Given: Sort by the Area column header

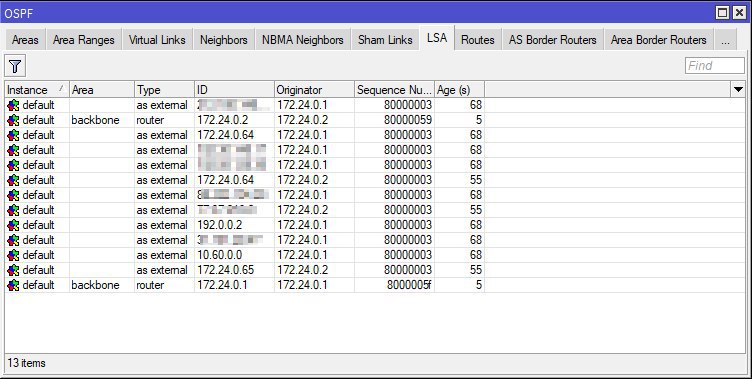Looking at the screenshot, I should click(102, 90).
